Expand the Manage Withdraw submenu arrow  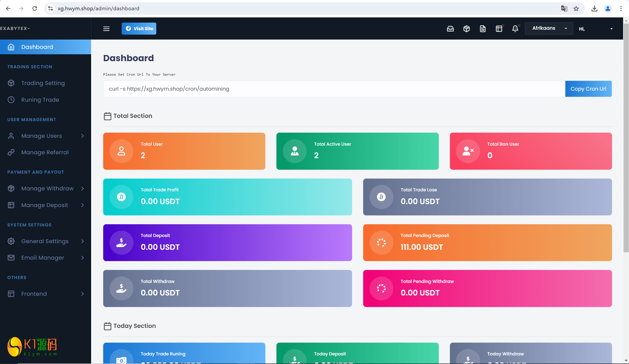coord(82,188)
